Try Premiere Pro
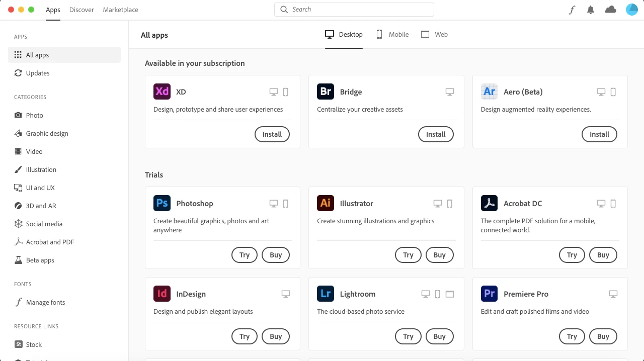 click(572, 336)
